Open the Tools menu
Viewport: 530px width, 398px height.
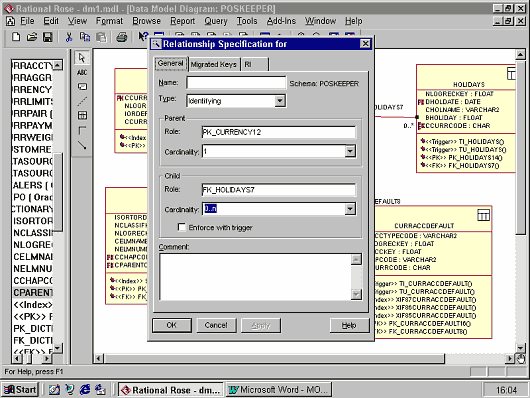pos(247,21)
